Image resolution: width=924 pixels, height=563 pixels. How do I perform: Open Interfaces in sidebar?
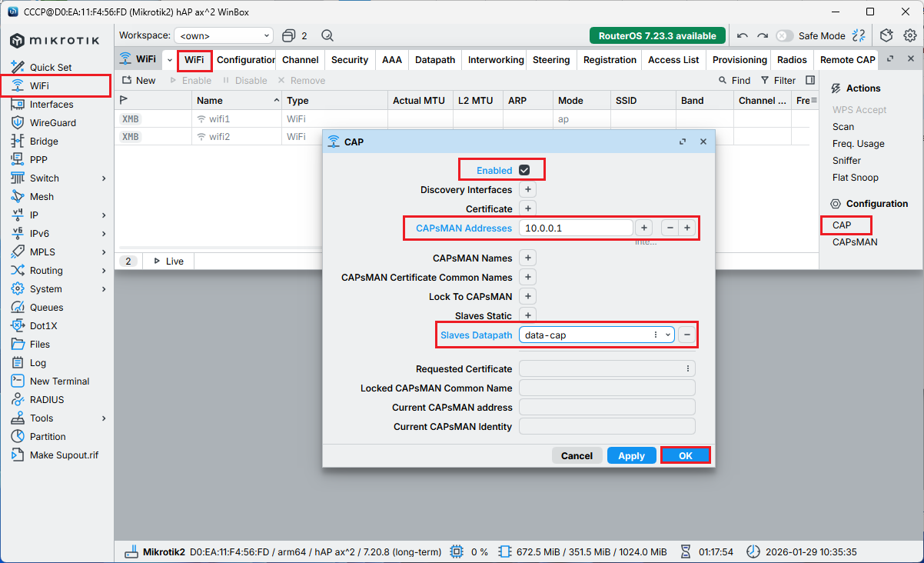52,104
